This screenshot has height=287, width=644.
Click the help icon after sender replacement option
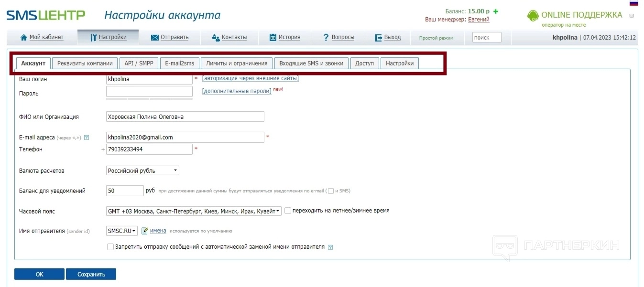click(x=330, y=247)
